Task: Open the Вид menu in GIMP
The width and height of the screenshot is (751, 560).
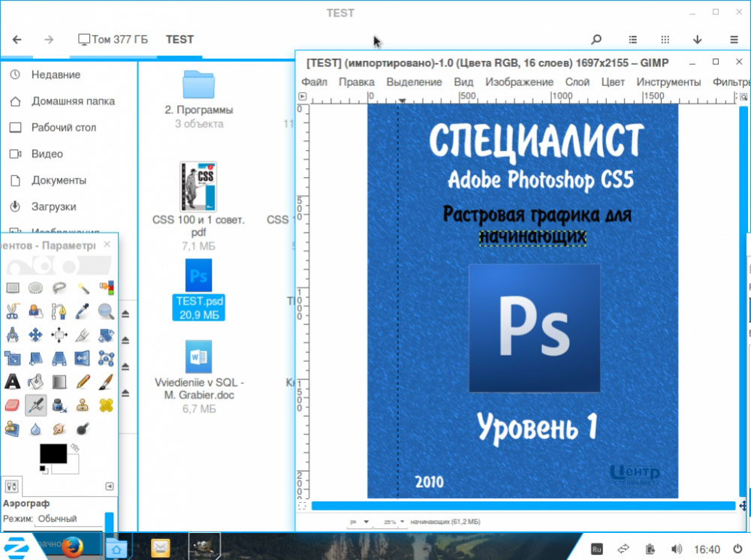Action: pos(463,82)
